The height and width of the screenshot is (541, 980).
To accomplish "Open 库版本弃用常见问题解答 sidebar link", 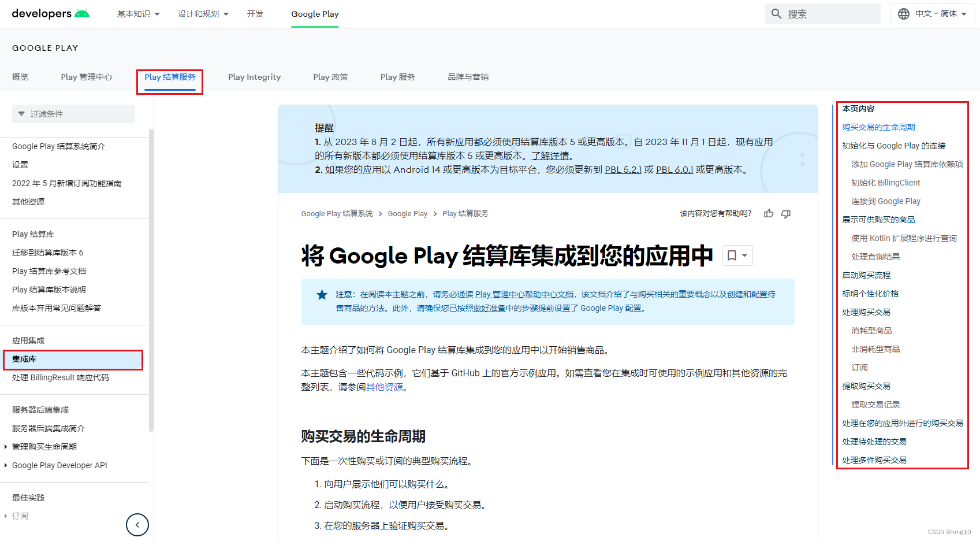I will pos(57,308).
